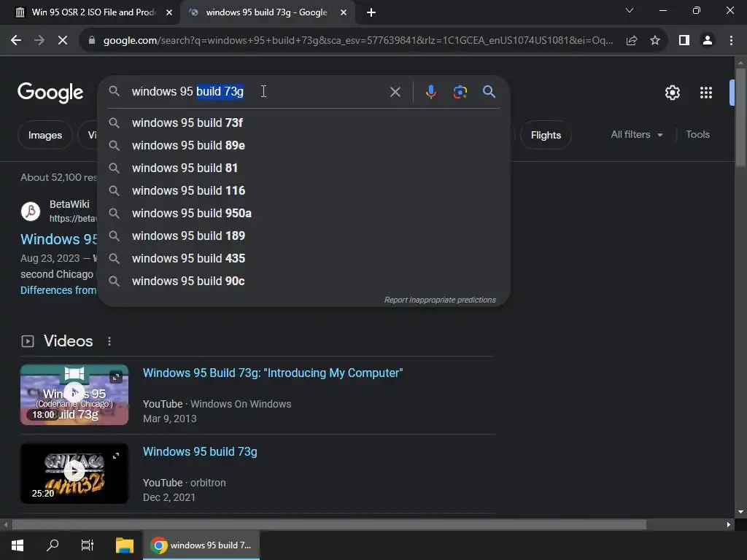
Task: Open Chrome side panel
Action: click(684, 41)
